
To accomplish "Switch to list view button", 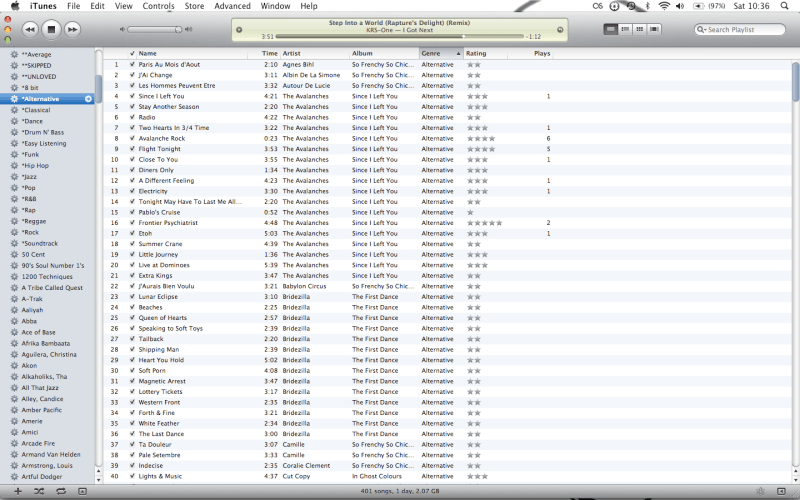I will (610, 29).
